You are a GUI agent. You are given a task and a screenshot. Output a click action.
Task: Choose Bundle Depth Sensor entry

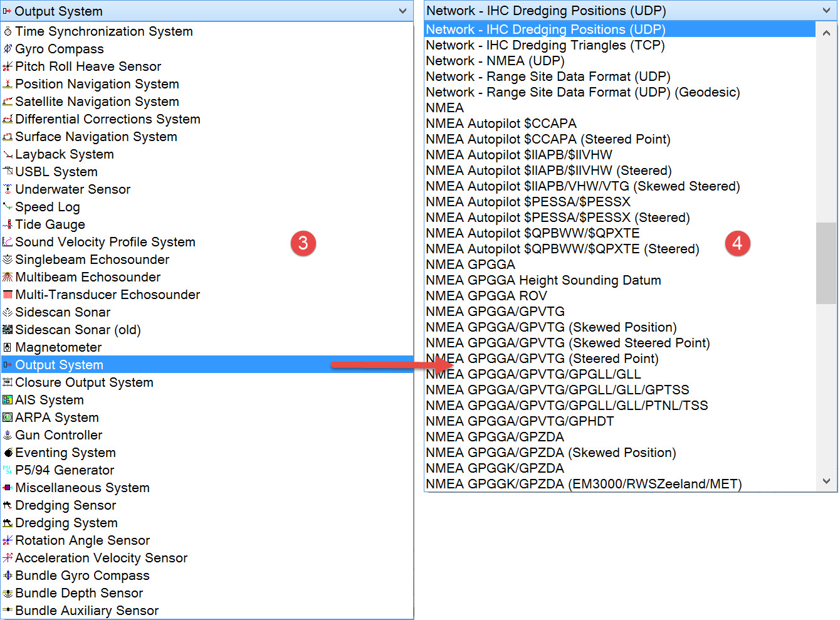[207, 593]
